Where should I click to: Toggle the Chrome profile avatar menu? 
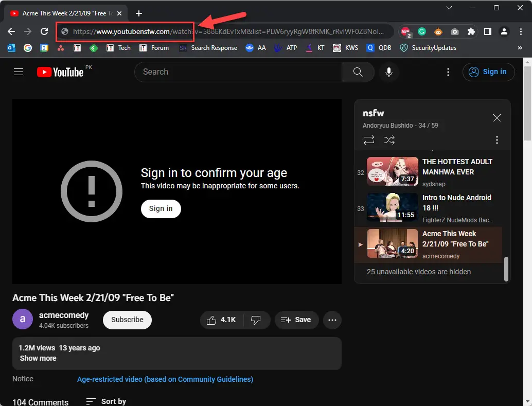(504, 31)
